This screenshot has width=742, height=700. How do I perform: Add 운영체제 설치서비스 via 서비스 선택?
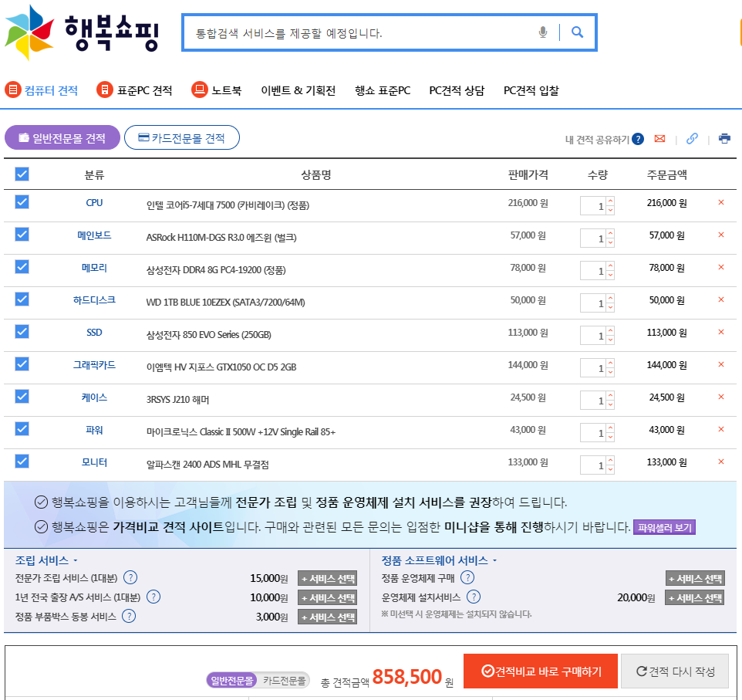[x=695, y=597]
